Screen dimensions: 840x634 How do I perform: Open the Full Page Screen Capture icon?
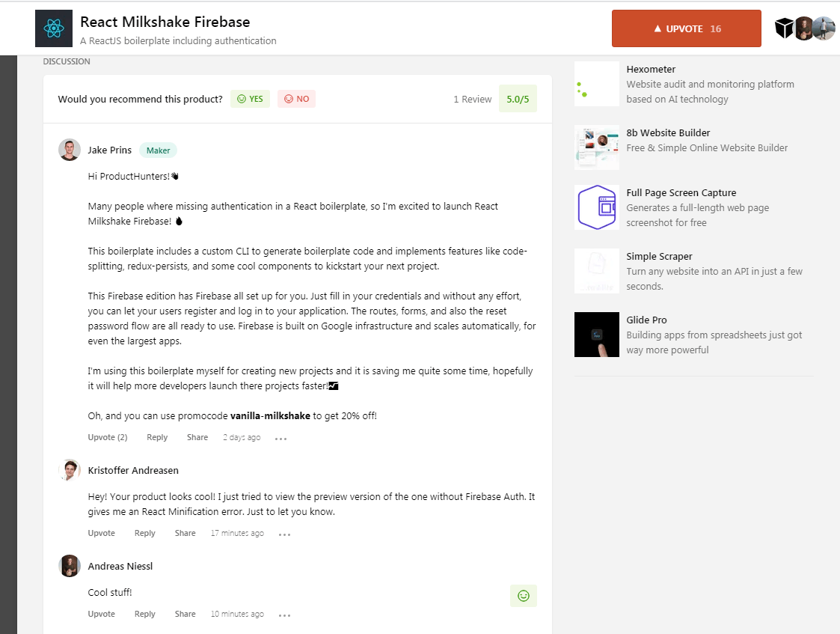pyautogui.click(x=597, y=207)
